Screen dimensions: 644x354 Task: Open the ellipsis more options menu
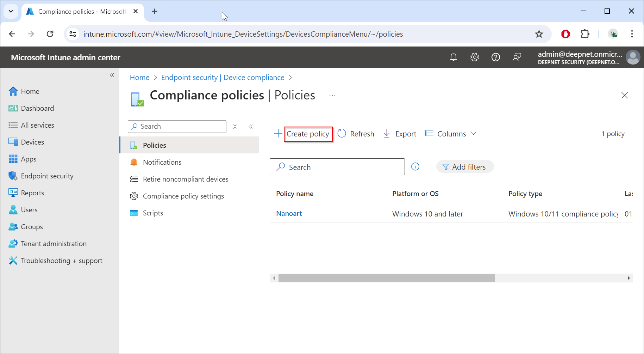coord(332,95)
